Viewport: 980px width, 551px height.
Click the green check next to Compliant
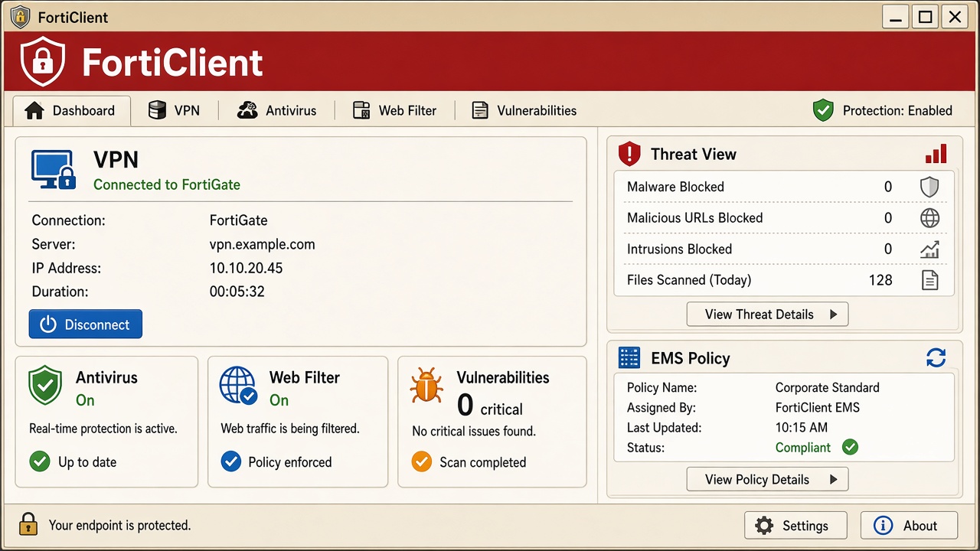[850, 448]
